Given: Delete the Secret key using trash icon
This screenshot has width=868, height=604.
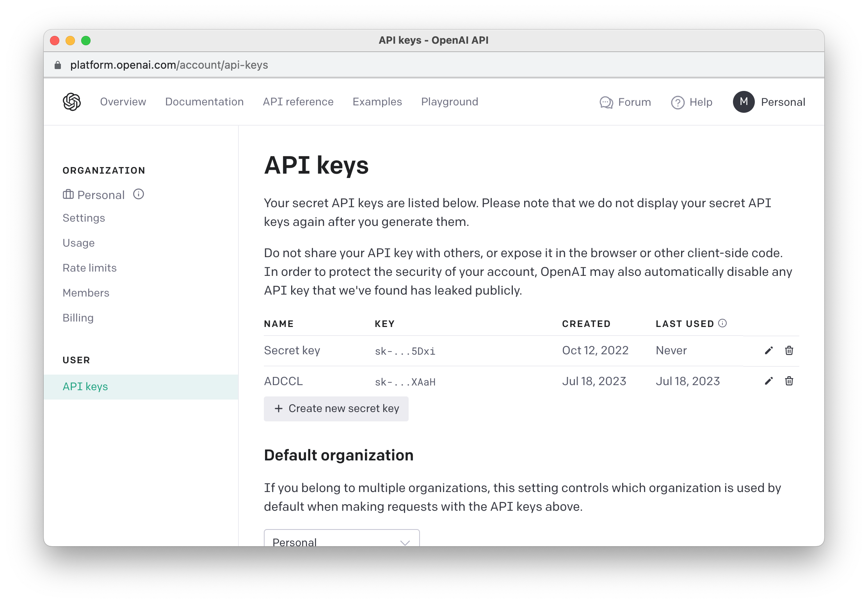Looking at the screenshot, I should 789,350.
